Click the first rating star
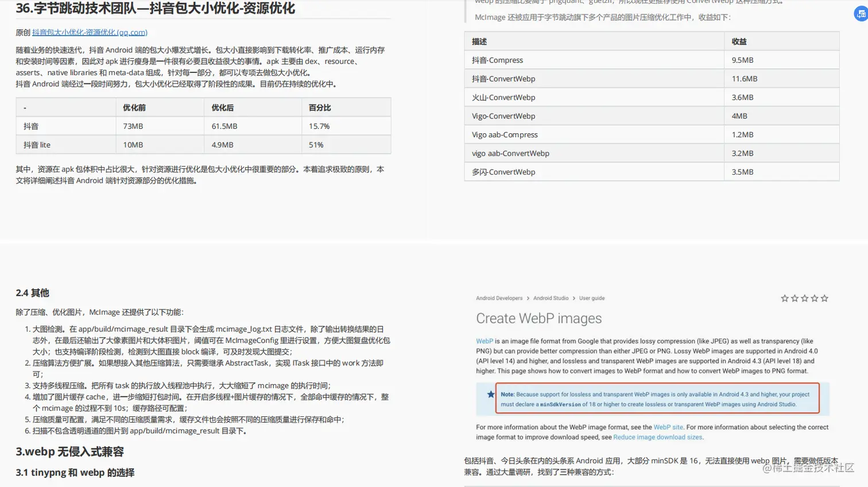The height and width of the screenshot is (487, 868). [785, 298]
